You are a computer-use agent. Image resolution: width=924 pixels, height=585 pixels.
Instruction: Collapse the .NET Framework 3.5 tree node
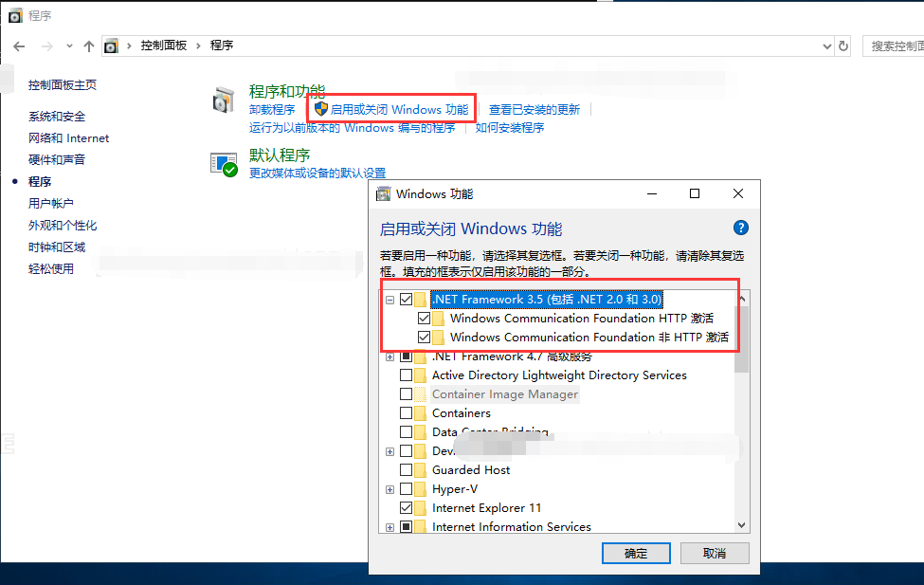pyautogui.click(x=390, y=300)
